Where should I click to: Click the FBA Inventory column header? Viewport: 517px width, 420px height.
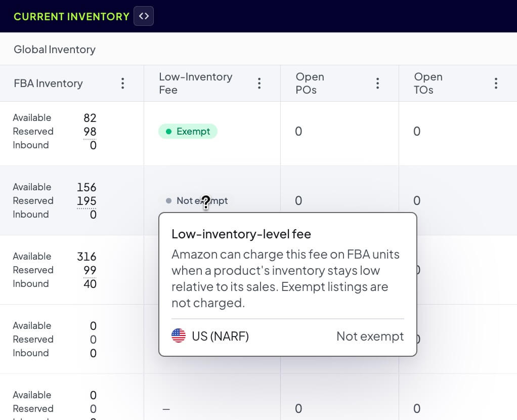pyautogui.click(x=48, y=83)
